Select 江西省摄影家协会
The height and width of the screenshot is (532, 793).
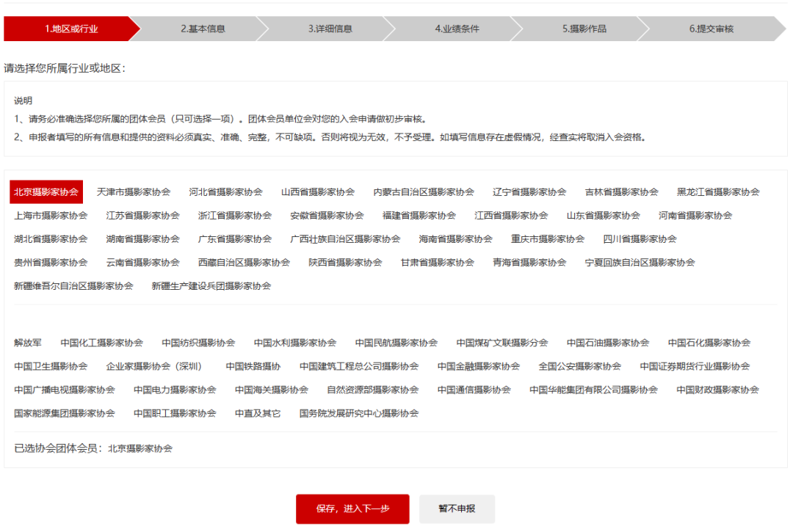[x=511, y=216]
